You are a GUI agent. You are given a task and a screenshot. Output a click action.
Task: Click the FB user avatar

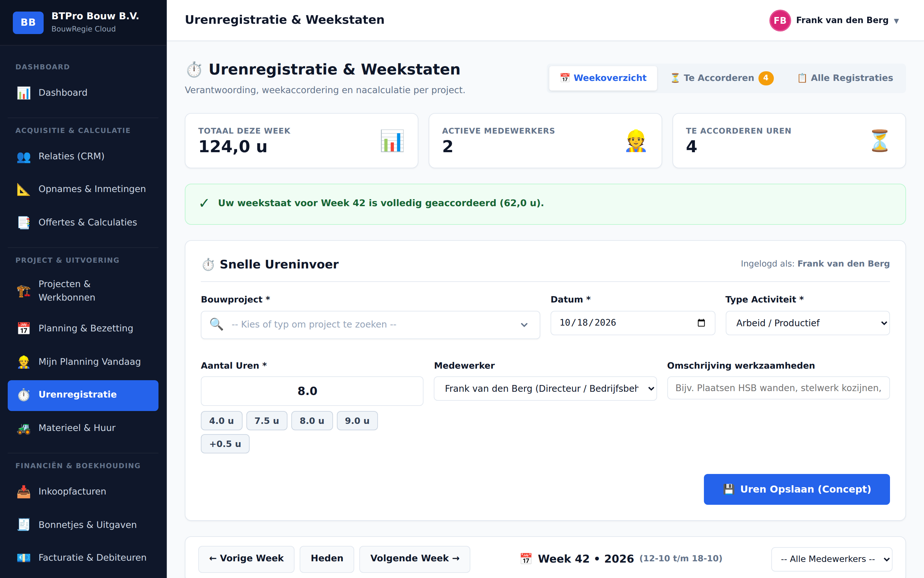780,20
